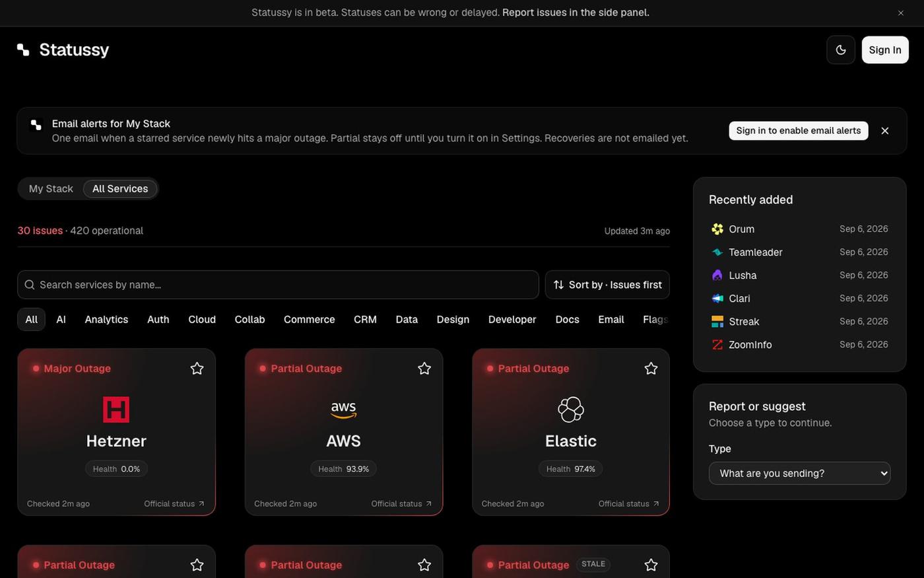Star the Hetzner service
Screen dimensions: 924x578
tap(197, 369)
